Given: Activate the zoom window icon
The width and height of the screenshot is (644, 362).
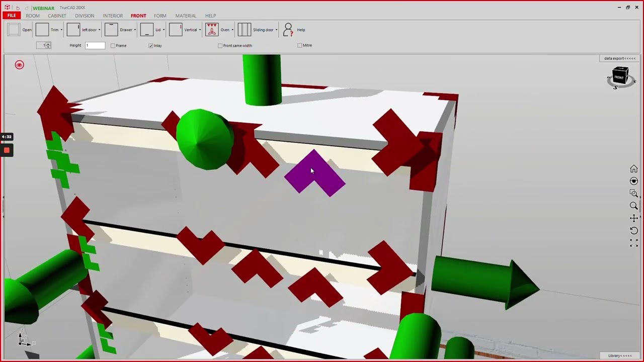Looking at the screenshot, I should point(634,194).
